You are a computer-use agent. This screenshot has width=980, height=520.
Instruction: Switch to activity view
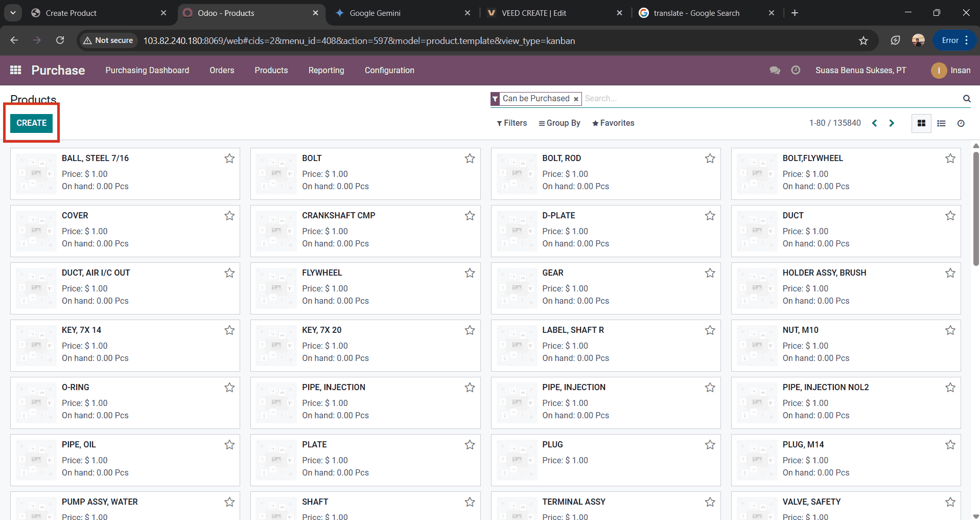click(961, 123)
